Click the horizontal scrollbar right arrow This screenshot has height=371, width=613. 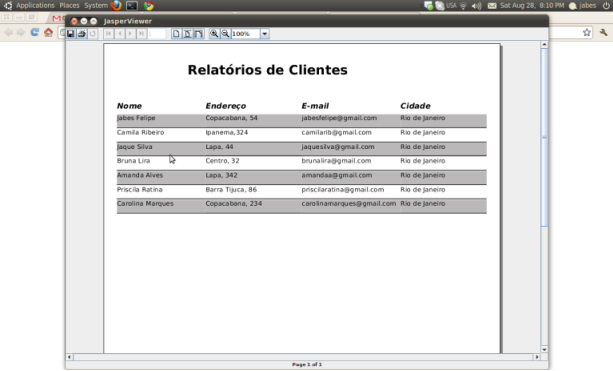537,357
